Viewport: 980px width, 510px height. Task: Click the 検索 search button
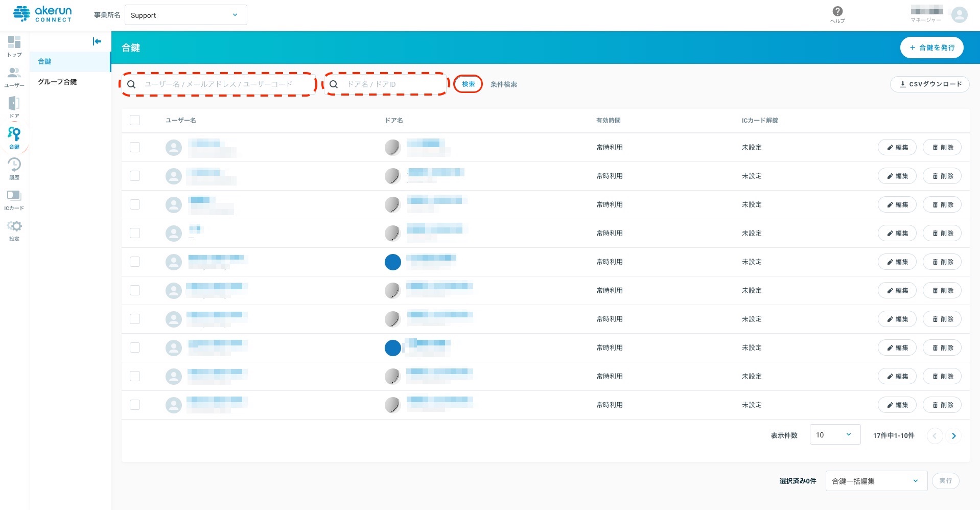coord(468,84)
